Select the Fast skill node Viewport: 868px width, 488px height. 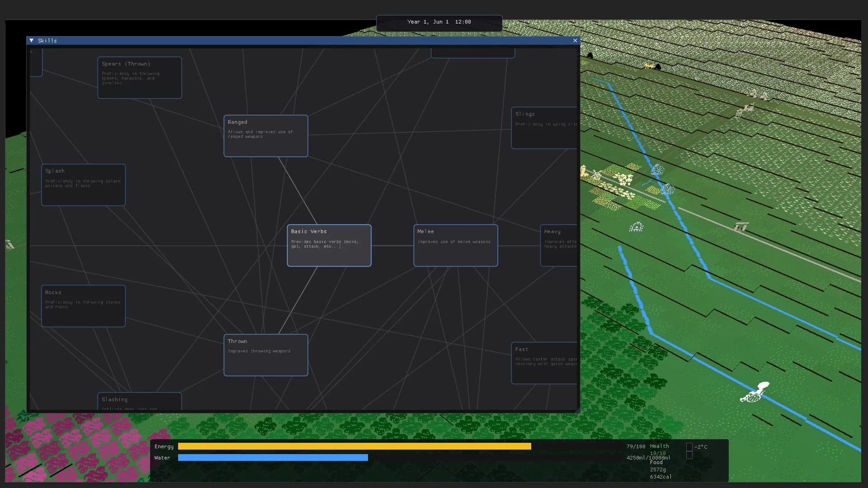(x=544, y=363)
